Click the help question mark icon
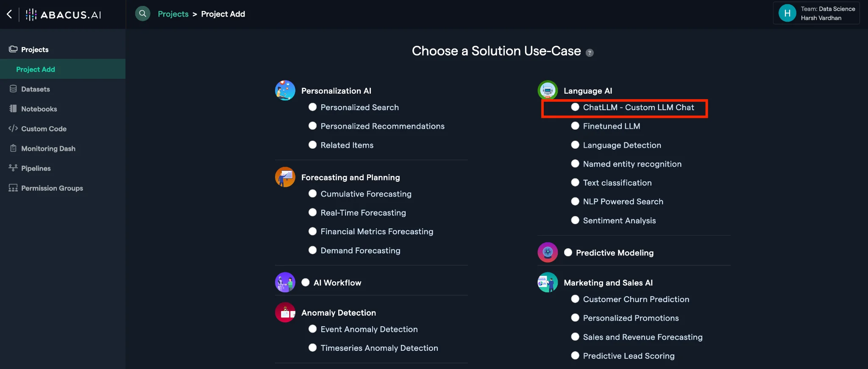The image size is (868, 369). [590, 53]
